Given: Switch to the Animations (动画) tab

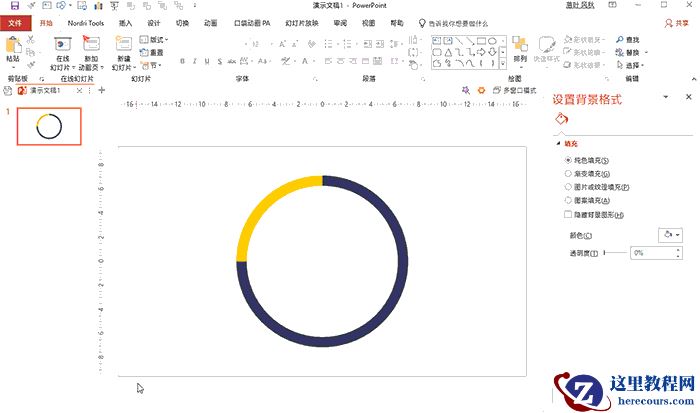Looking at the screenshot, I should point(210,23).
